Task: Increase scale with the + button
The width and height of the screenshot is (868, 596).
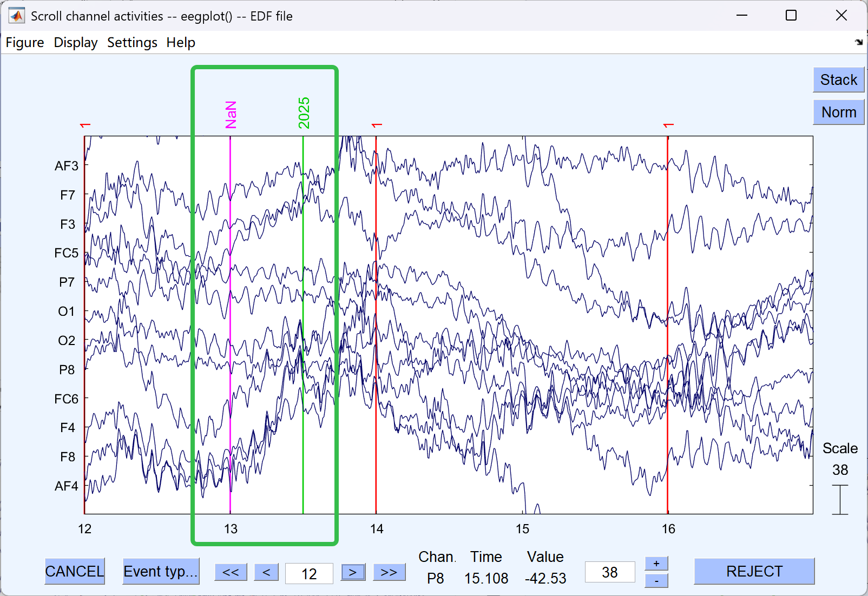Action: (x=656, y=564)
